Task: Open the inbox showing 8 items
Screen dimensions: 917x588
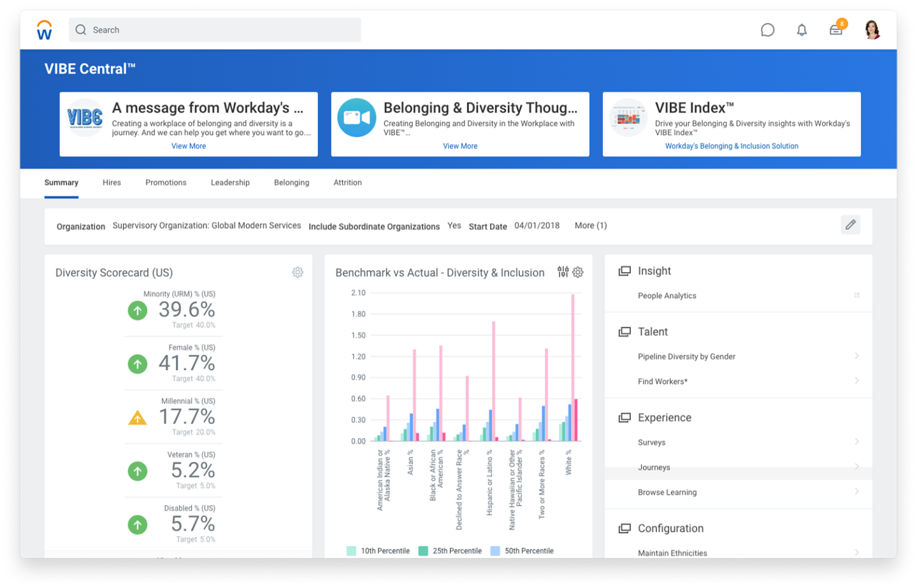Action: [x=835, y=30]
